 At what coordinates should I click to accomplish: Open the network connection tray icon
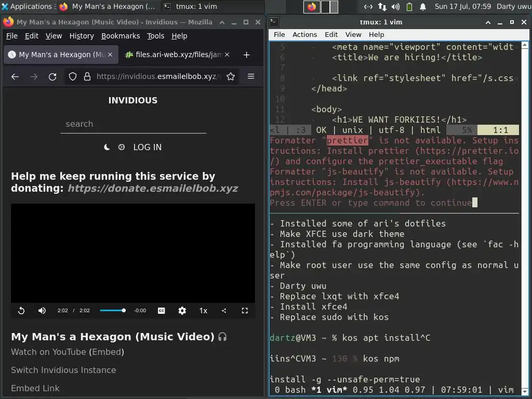click(368, 6)
